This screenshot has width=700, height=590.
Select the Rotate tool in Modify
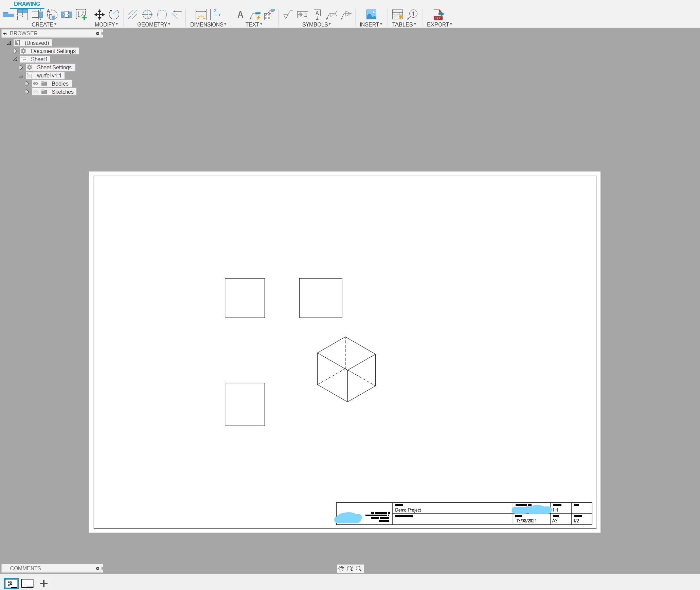tap(114, 15)
